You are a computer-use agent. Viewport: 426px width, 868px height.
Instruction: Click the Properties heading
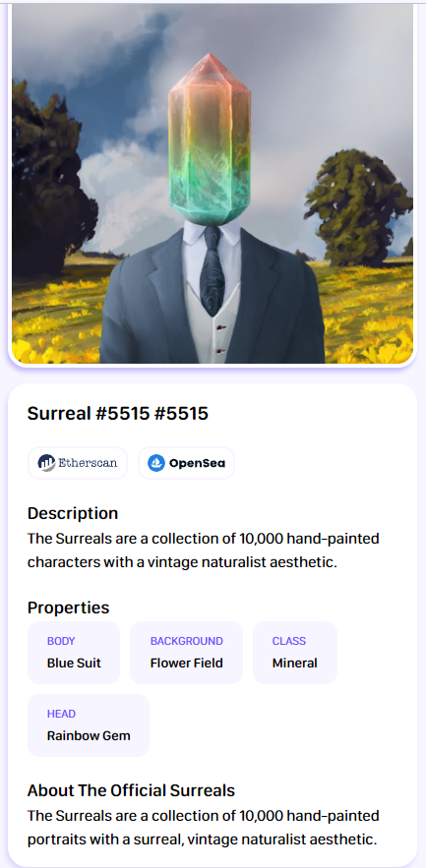[68, 608]
